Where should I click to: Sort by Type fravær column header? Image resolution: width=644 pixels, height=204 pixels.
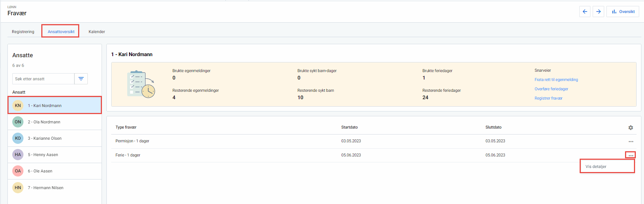pyautogui.click(x=126, y=127)
